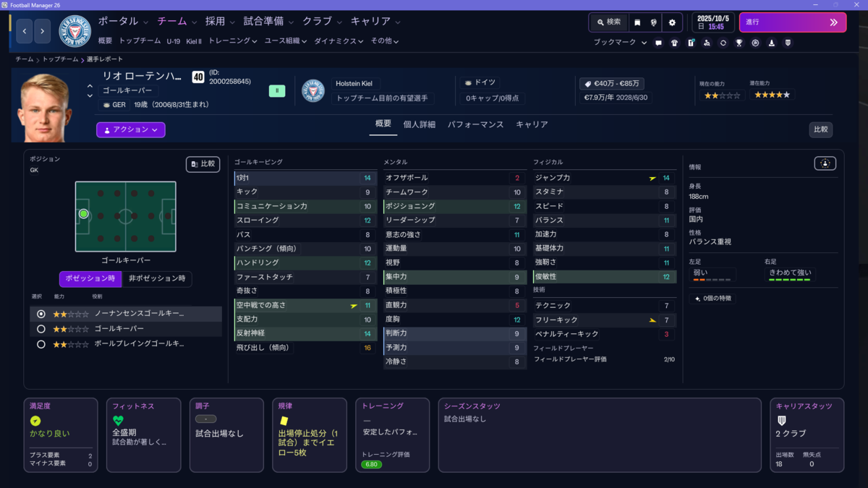Go forward with the right arrow navigation button
The height and width of the screenshot is (488, 868).
(43, 31)
